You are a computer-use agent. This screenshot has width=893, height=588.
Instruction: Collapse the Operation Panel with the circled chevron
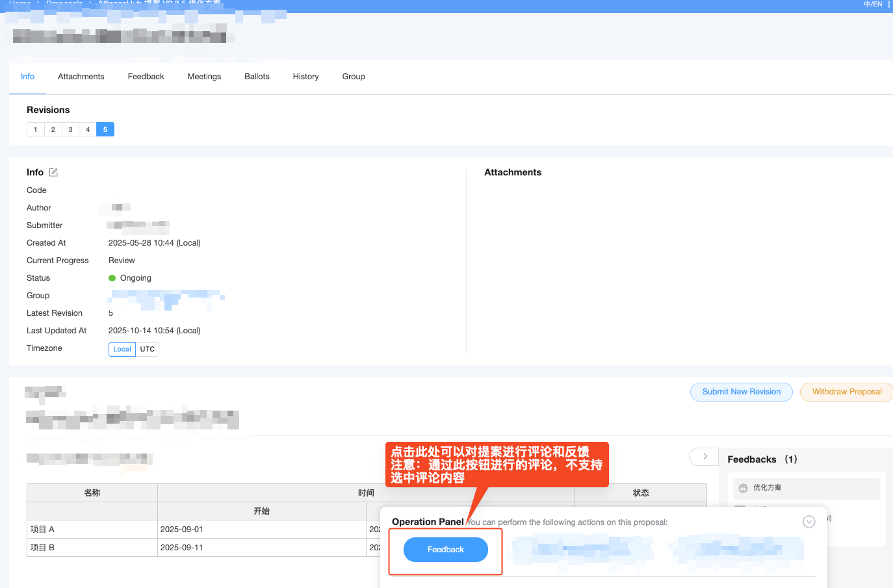809,522
